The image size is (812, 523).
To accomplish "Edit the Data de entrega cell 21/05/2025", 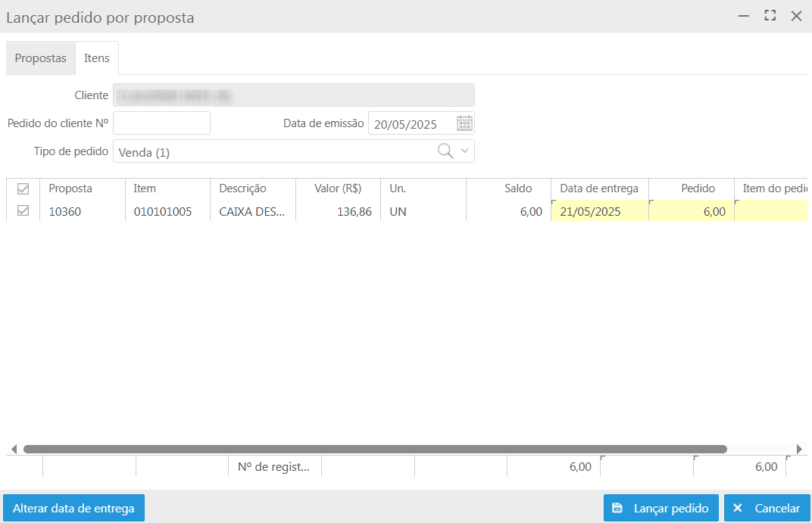I will (599, 212).
